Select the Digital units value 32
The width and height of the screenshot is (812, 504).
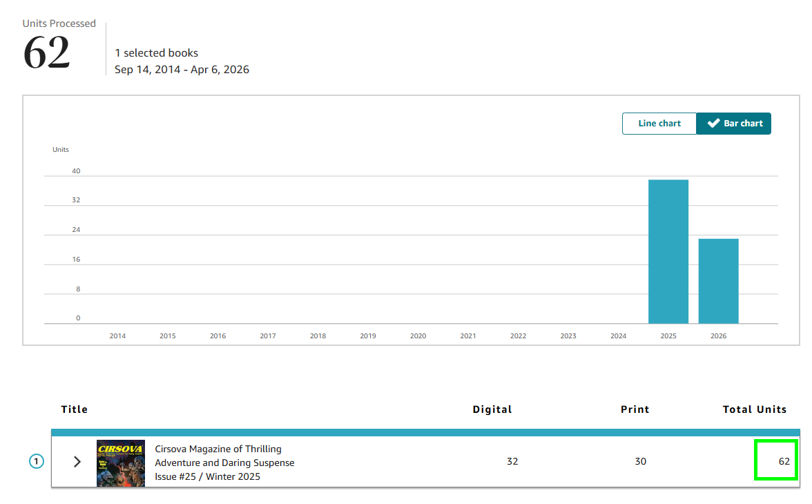click(512, 461)
